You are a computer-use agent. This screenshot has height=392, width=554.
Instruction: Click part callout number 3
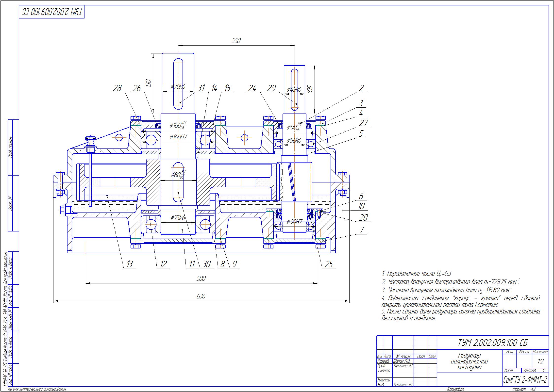[361, 103]
